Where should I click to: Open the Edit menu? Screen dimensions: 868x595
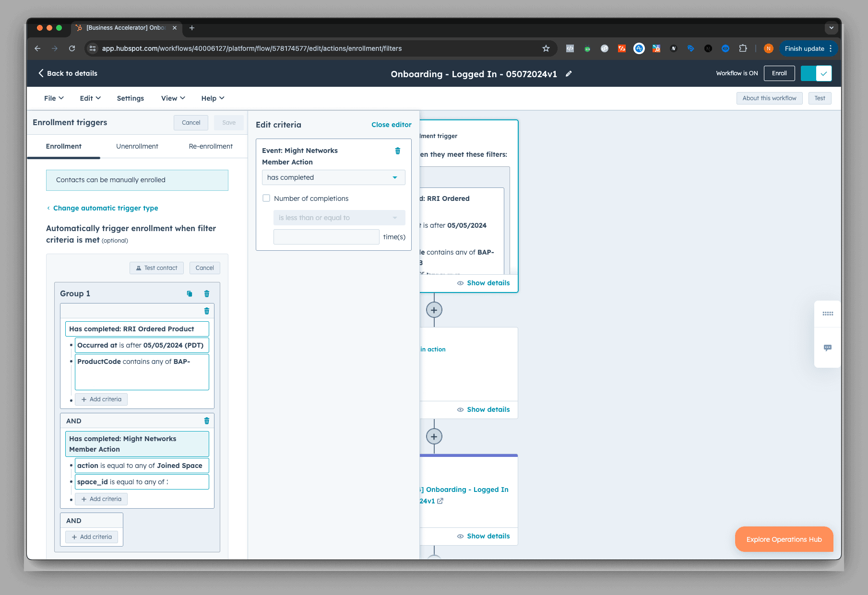[x=90, y=98]
